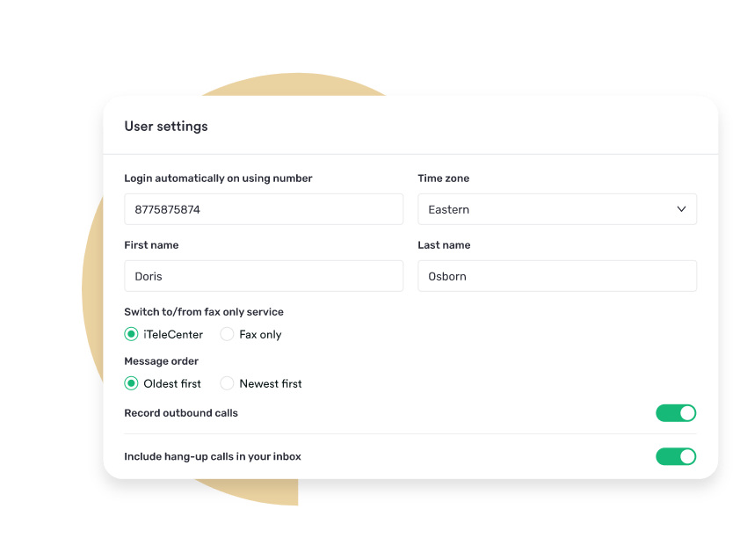Click Include hang-up calls in your inbox label
Viewport: 740px width, 560px height.
[x=213, y=456]
